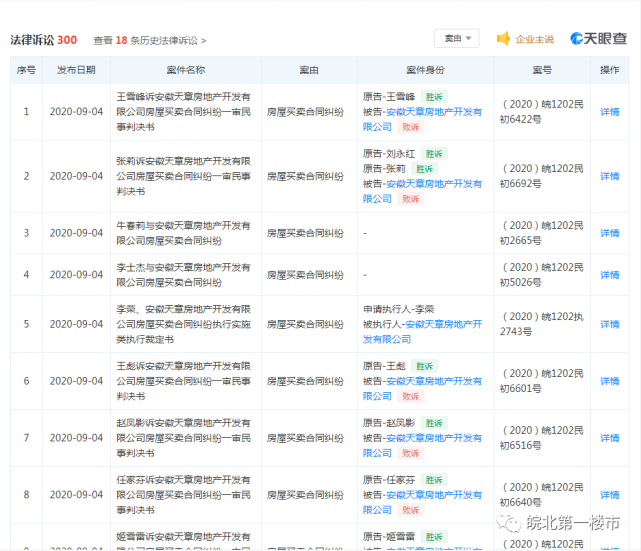Click 胜诉 tag next to 原告-王彪
641x551 pixels.
[x=424, y=366]
